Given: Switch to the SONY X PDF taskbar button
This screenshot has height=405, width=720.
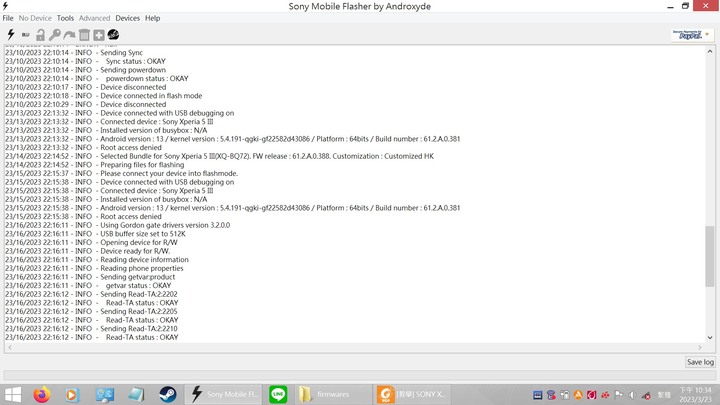Looking at the screenshot, I should pos(411,394).
